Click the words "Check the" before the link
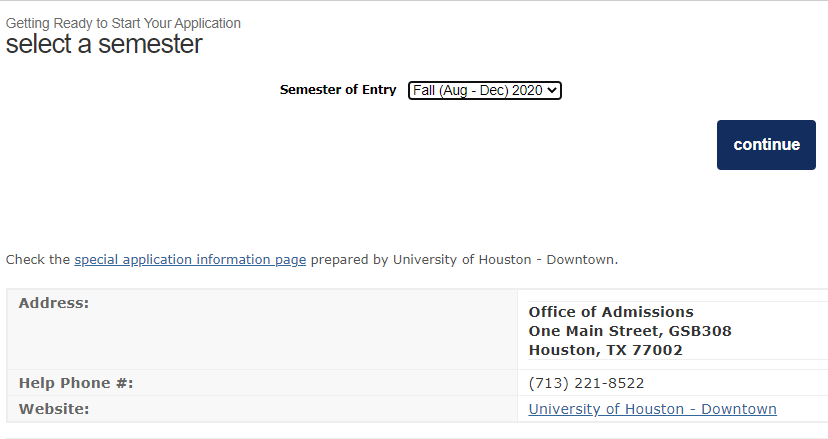 click(x=38, y=260)
